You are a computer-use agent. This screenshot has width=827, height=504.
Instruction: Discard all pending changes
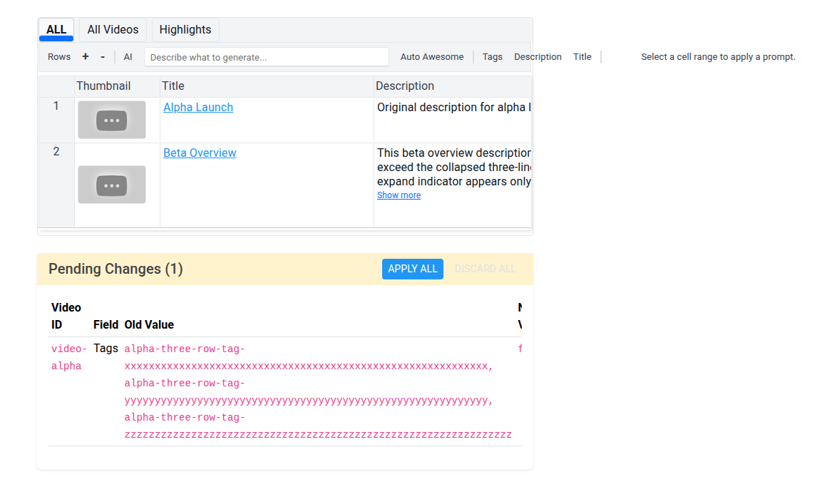point(486,269)
